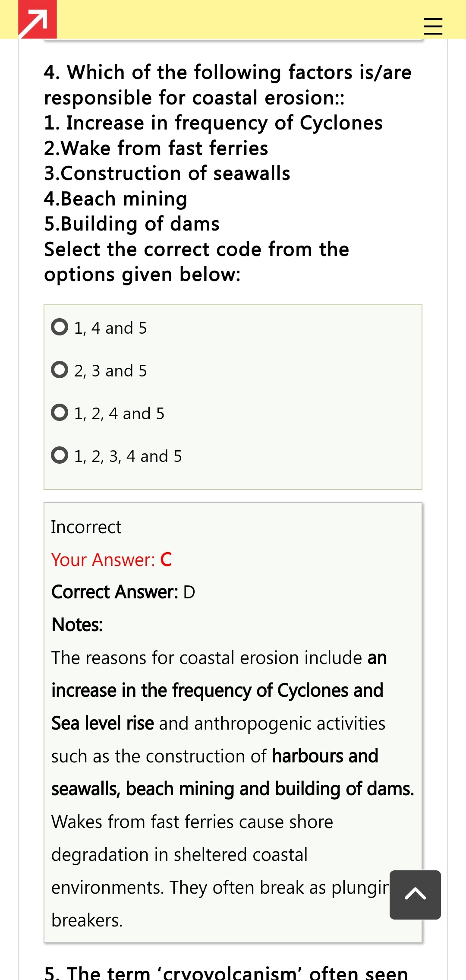Image resolution: width=466 pixels, height=980 pixels.
Task: Click the "Sea level rise" bold text
Action: click(x=103, y=723)
